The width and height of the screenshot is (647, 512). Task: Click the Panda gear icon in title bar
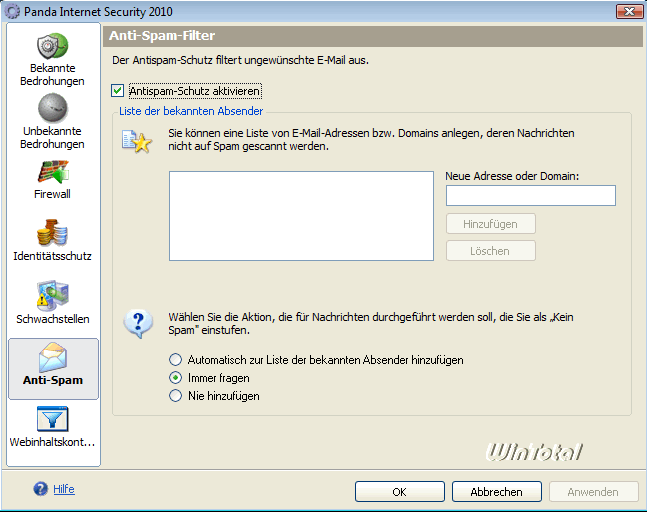click(12, 11)
